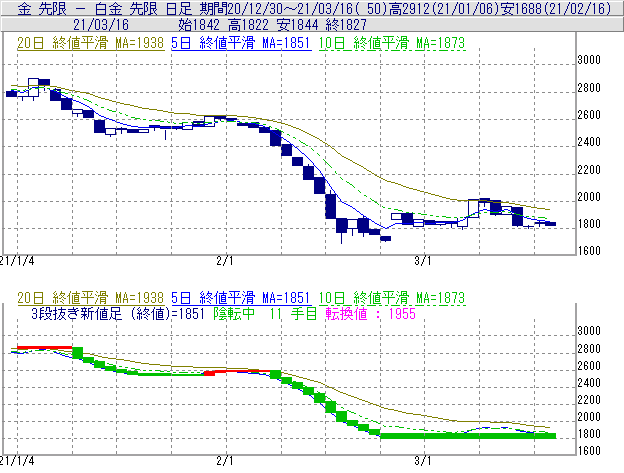Click the low value 安1688(21/02/16) in the header
Image resolution: width=624 pixels, height=473 pixels.
pos(555,8)
